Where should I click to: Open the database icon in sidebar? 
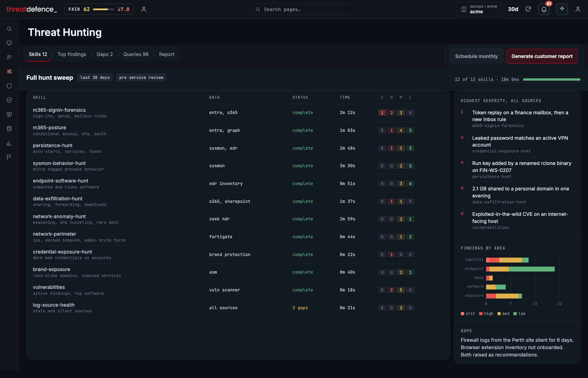9,128
